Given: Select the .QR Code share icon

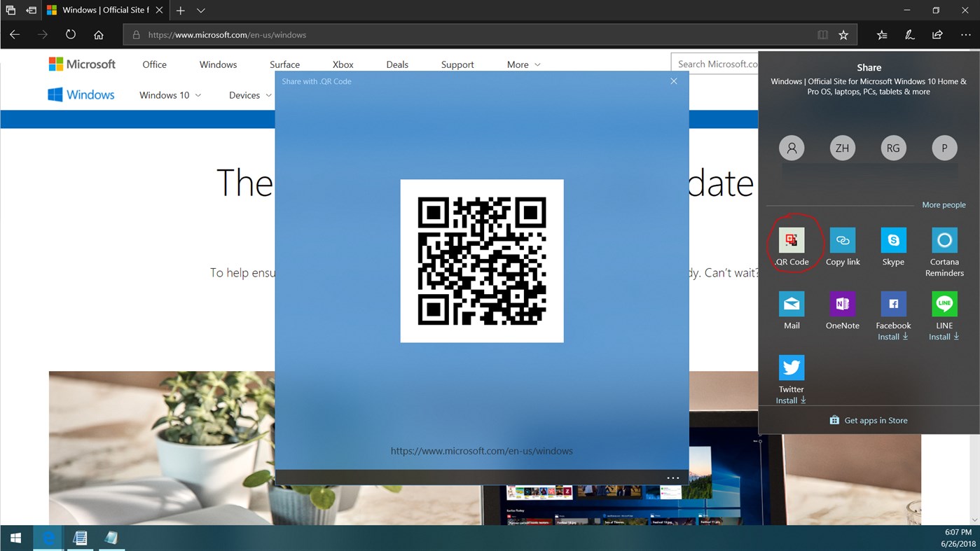Looking at the screenshot, I should coord(792,239).
